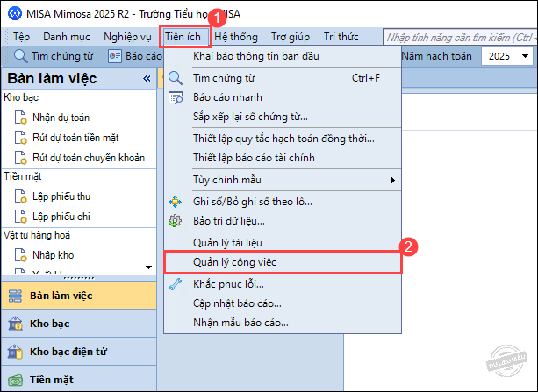Open the Tệp menu
This screenshot has height=392, width=538.
[21, 37]
